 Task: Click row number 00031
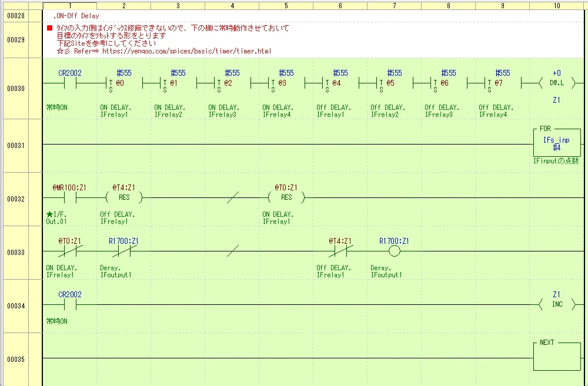pos(16,145)
